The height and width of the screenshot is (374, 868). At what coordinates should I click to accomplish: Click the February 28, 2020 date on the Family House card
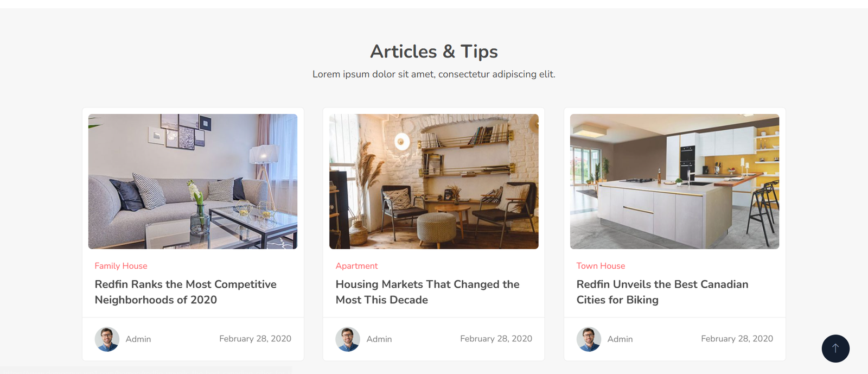(x=255, y=339)
